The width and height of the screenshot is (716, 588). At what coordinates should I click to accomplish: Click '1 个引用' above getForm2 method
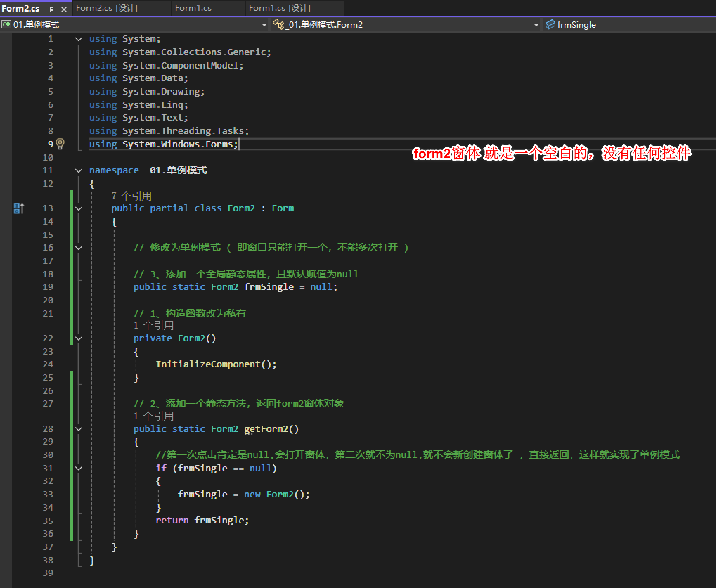click(154, 416)
